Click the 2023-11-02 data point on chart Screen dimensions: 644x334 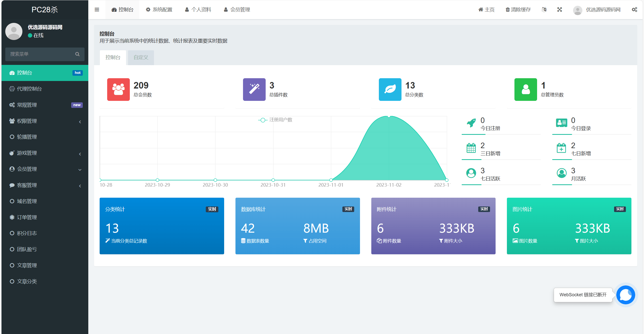(389, 116)
